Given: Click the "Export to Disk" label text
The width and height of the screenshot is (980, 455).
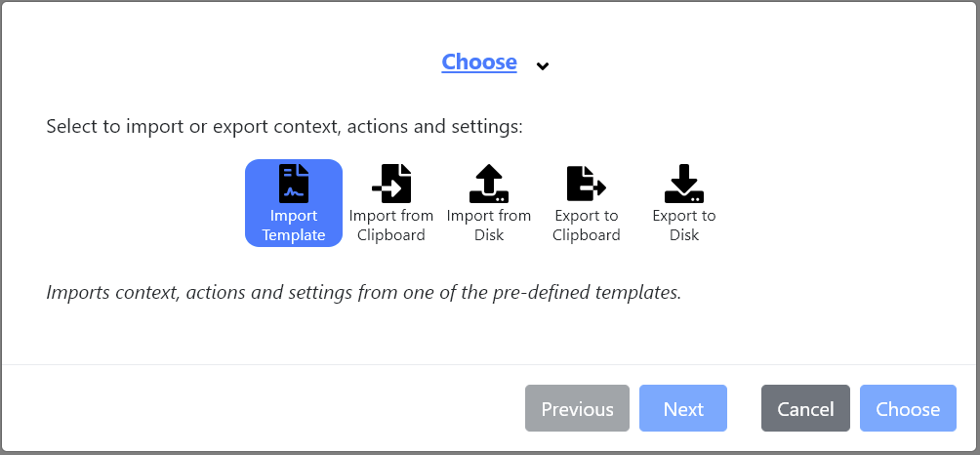Looking at the screenshot, I should point(684,226).
